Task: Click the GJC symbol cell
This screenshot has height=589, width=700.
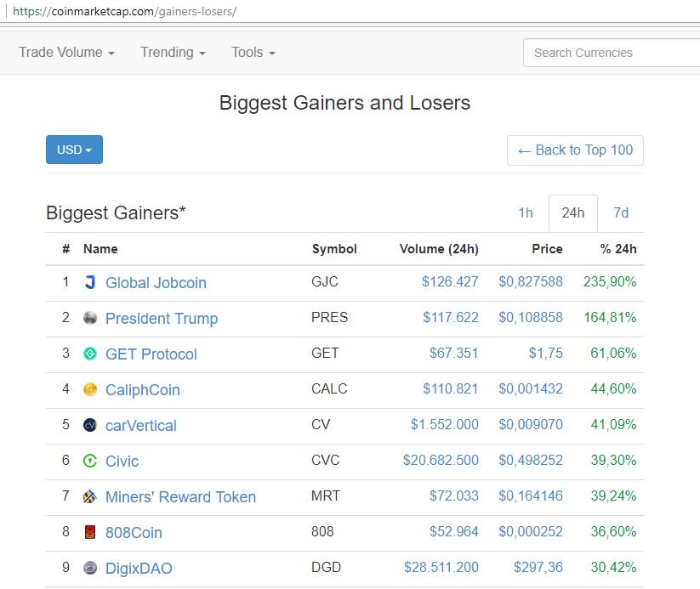Action: click(x=325, y=281)
